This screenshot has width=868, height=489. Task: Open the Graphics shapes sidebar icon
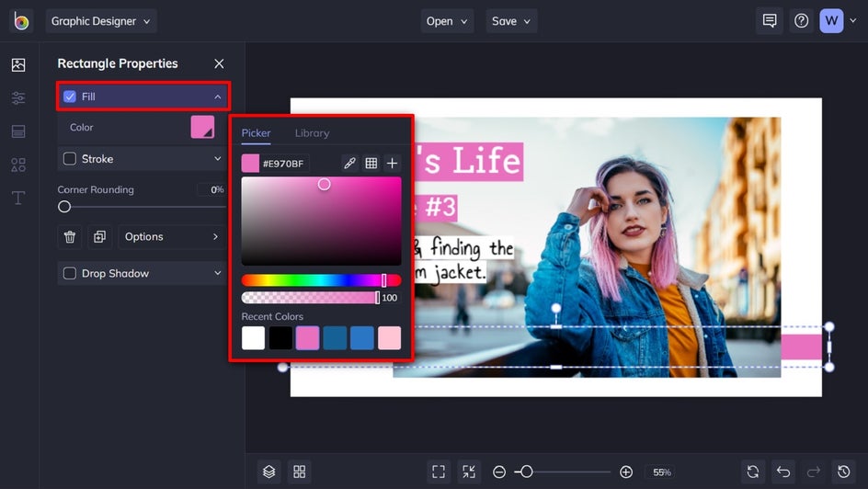pyautogui.click(x=18, y=165)
